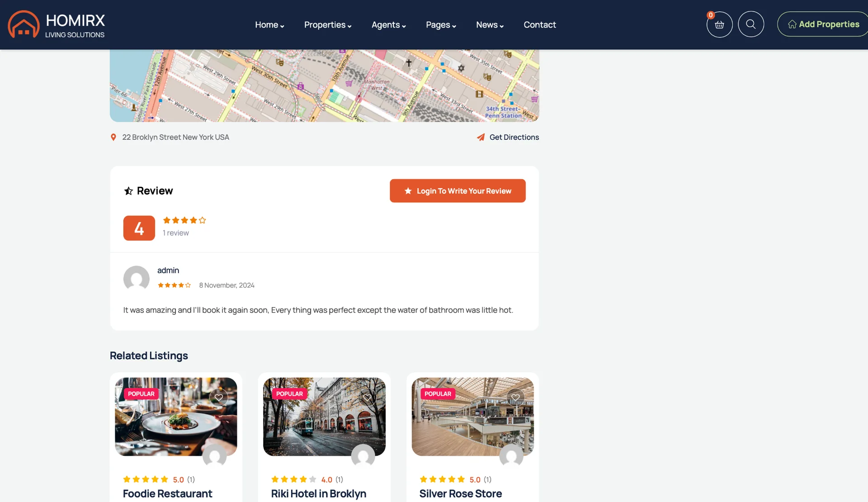Click the location pin beside the address
Viewport: 868px width, 502px height.
point(113,137)
